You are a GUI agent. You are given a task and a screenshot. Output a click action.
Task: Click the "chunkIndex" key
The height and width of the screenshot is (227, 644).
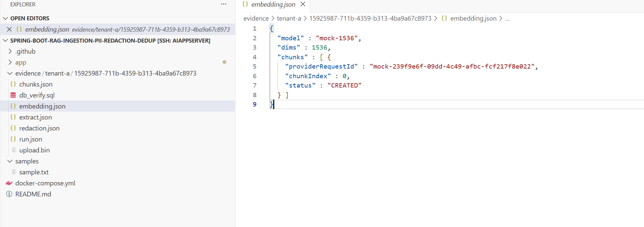click(x=308, y=76)
